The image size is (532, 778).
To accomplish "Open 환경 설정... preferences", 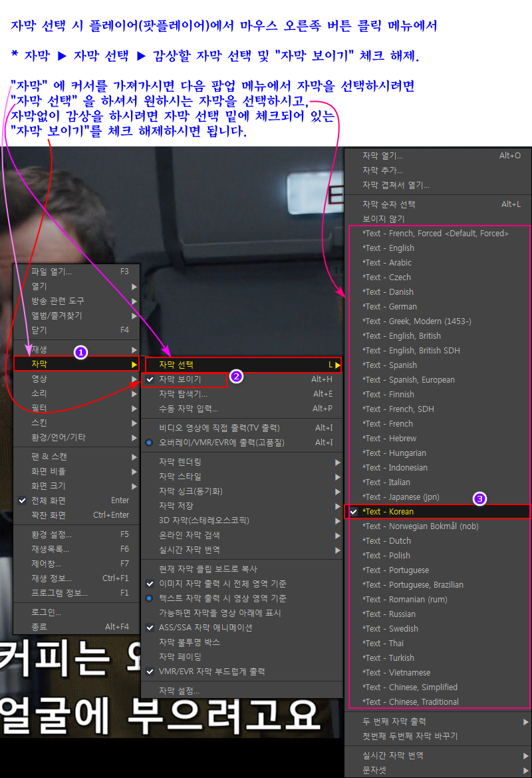I will [76, 534].
